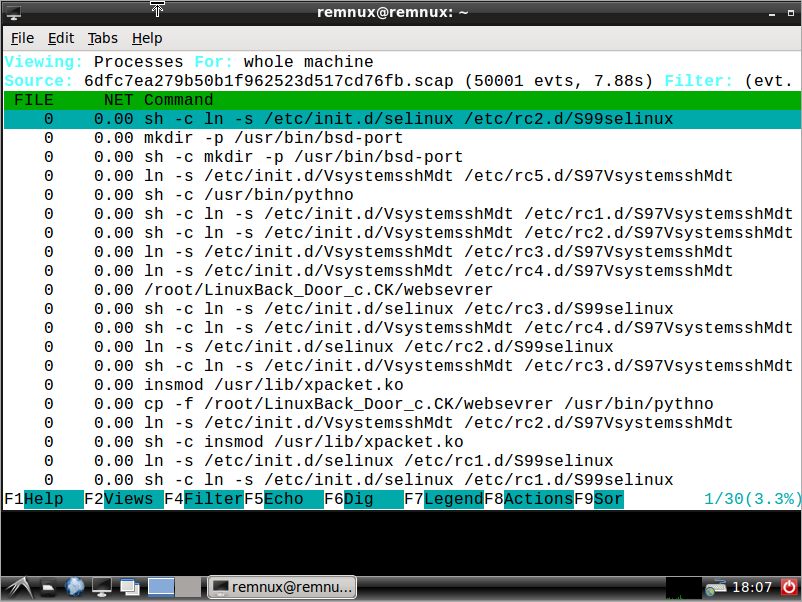Image resolution: width=802 pixels, height=602 pixels.
Task: Click the terminal window icon in title bar
Action: point(13,13)
